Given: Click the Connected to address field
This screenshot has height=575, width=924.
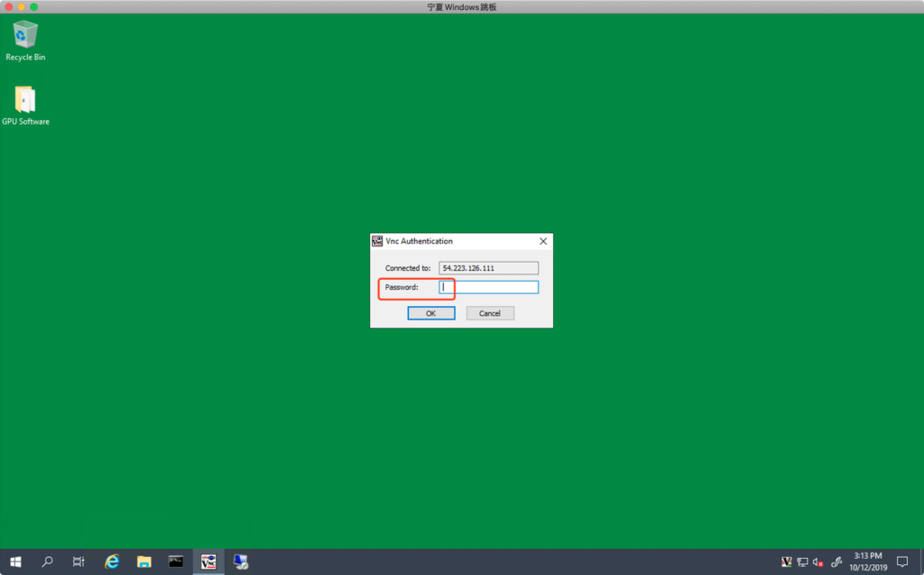Looking at the screenshot, I should [x=489, y=268].
